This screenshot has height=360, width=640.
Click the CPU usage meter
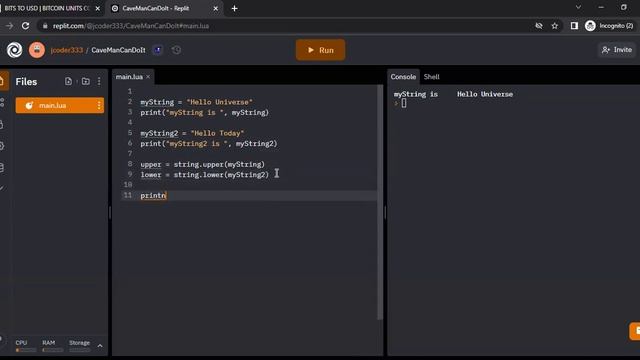point(25,346)
